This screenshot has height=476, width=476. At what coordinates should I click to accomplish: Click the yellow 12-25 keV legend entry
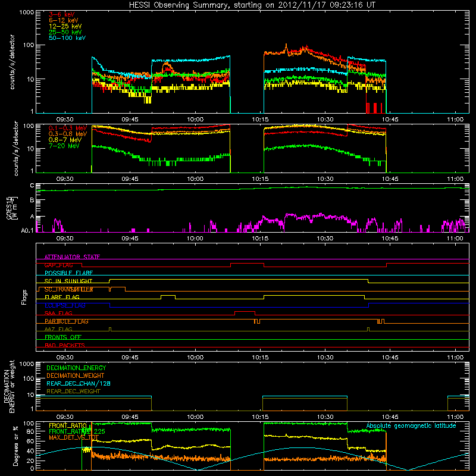point(65,26)
